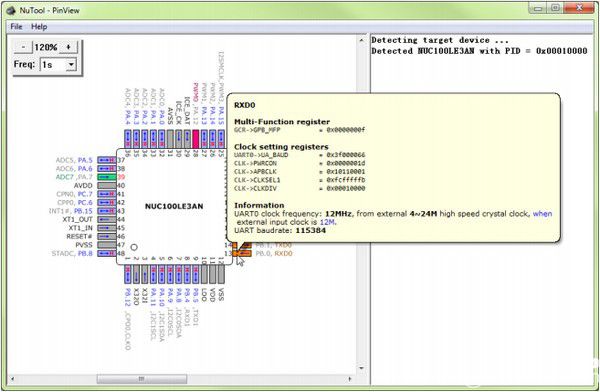The height and width of the screenshot is (392, 600).
Task: Click the 120% zoom level field
Action: point(46,47)
